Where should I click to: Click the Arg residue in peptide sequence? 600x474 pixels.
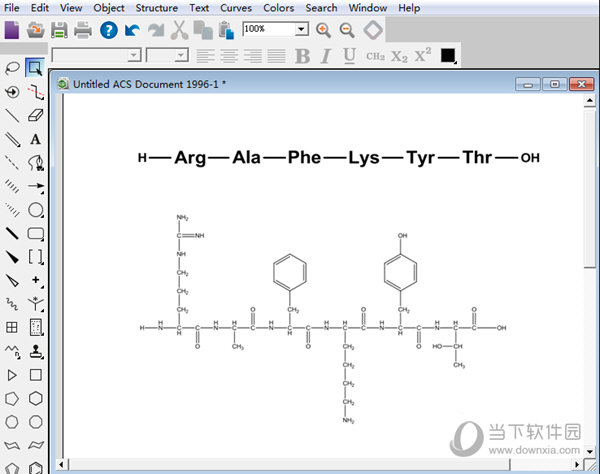point(190,158)
